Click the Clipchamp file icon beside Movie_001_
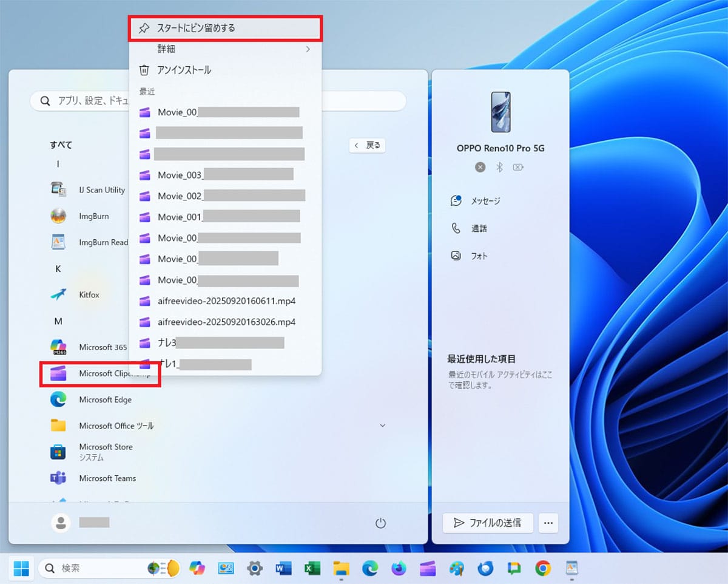728x584 pixels. tap(144, 217)
